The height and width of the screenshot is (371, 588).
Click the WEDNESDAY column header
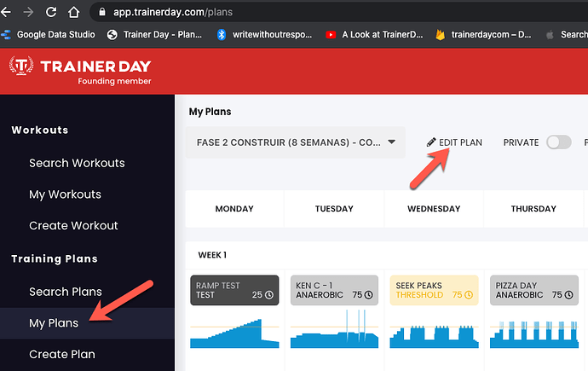pyautogui.click(x=434, y=209)
